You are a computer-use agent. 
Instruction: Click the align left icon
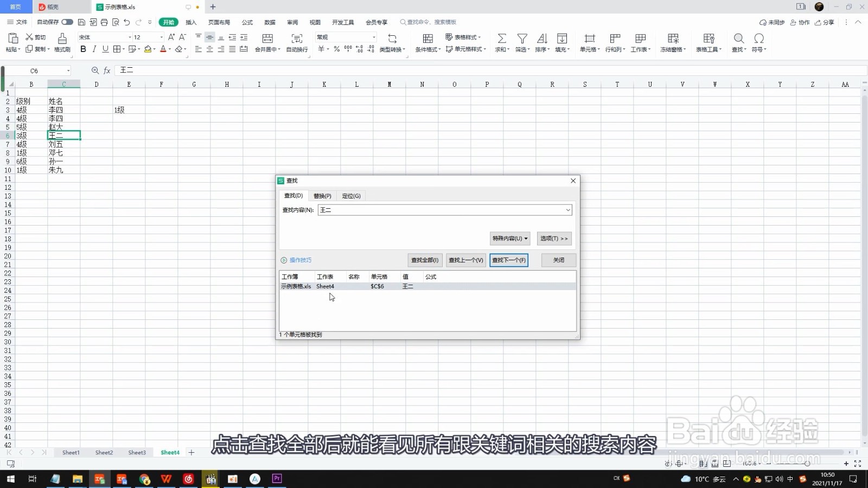[x=198, y=49]
